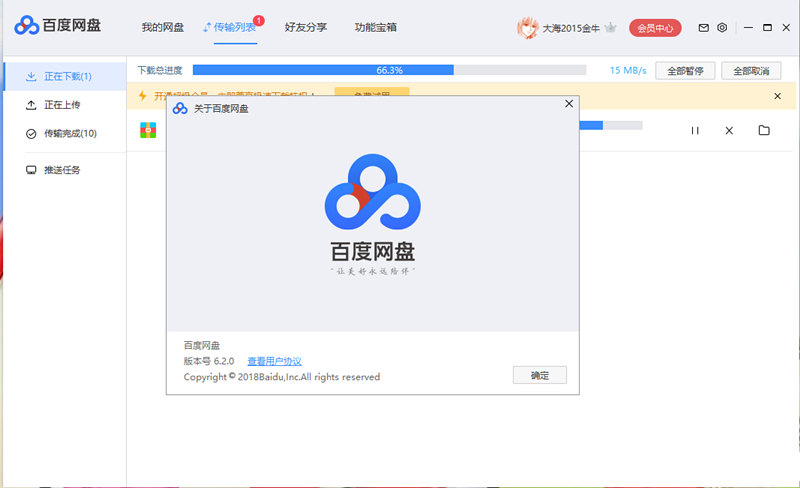Click the lightning bolt icon in banner
Screen dimensions: 800x488
click(x=143, y=95)
